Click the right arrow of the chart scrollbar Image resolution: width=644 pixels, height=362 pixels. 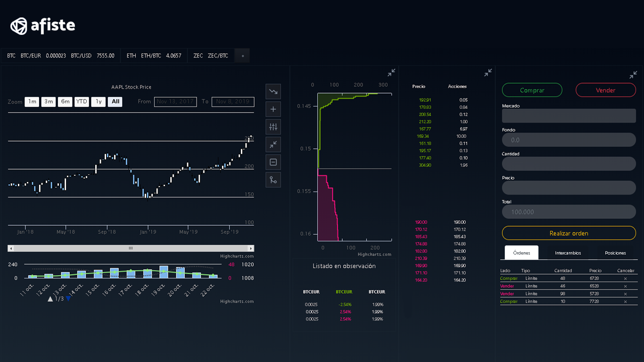(251, 248)
